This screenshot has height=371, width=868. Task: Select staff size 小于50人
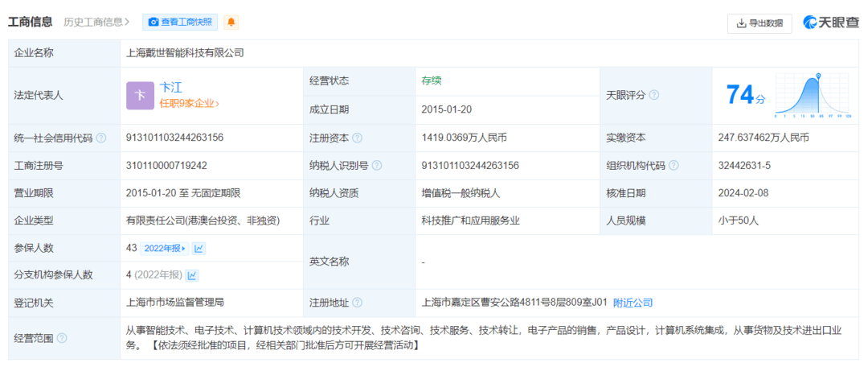(x=738, y=221)
